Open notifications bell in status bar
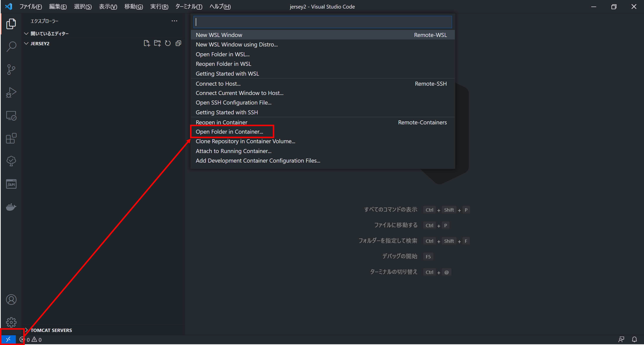This screenshot has height=345, width=644. pyautogui.click(x=634, y=339)
